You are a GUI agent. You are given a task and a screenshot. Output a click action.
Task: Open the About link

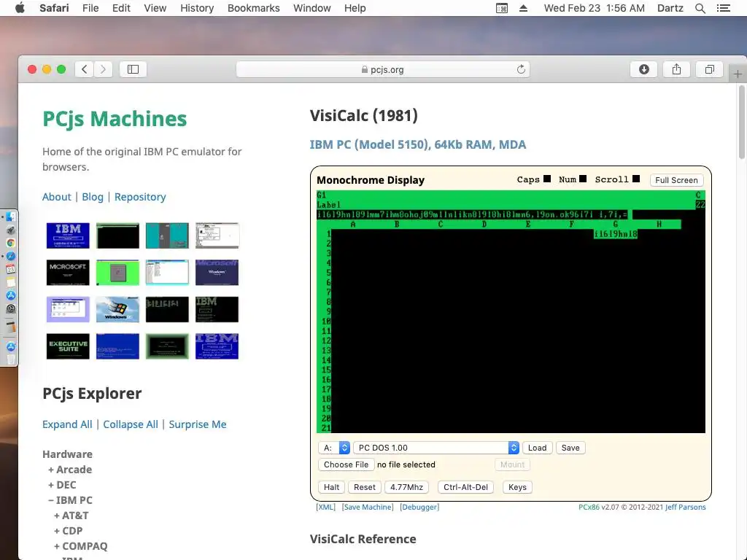click(56, 197)
